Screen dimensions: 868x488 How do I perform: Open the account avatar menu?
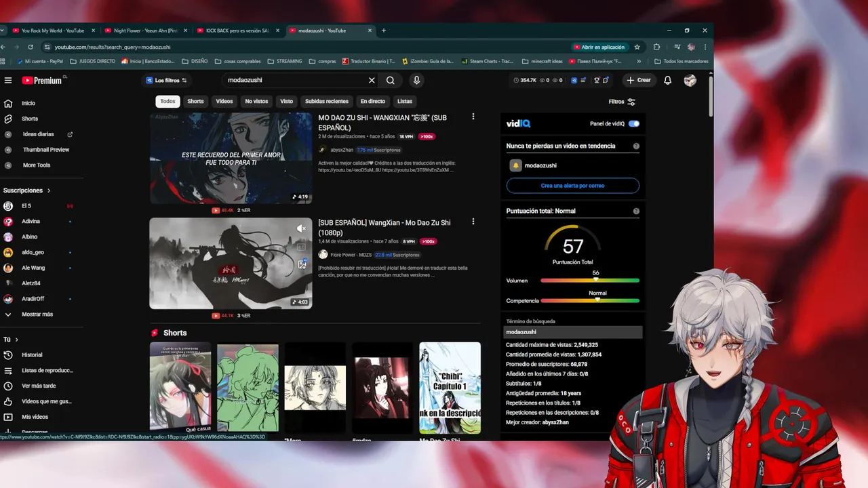[x=690, y=80]
